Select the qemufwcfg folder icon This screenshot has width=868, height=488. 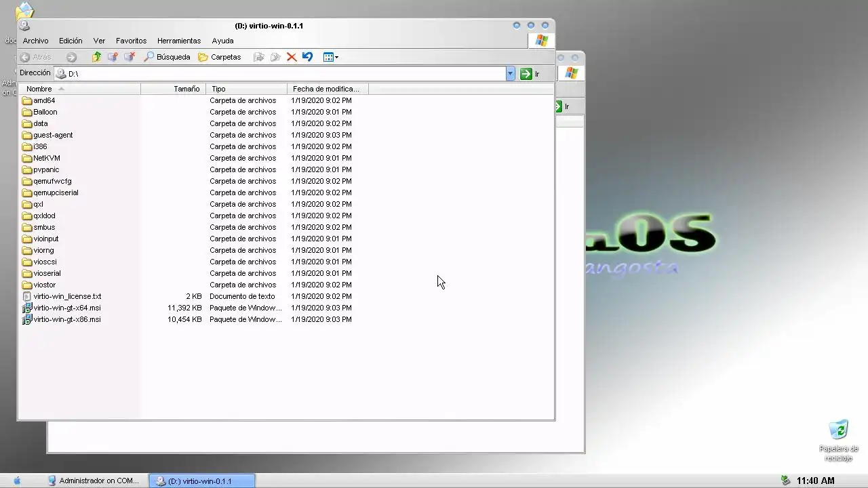(x=27, y=181)
